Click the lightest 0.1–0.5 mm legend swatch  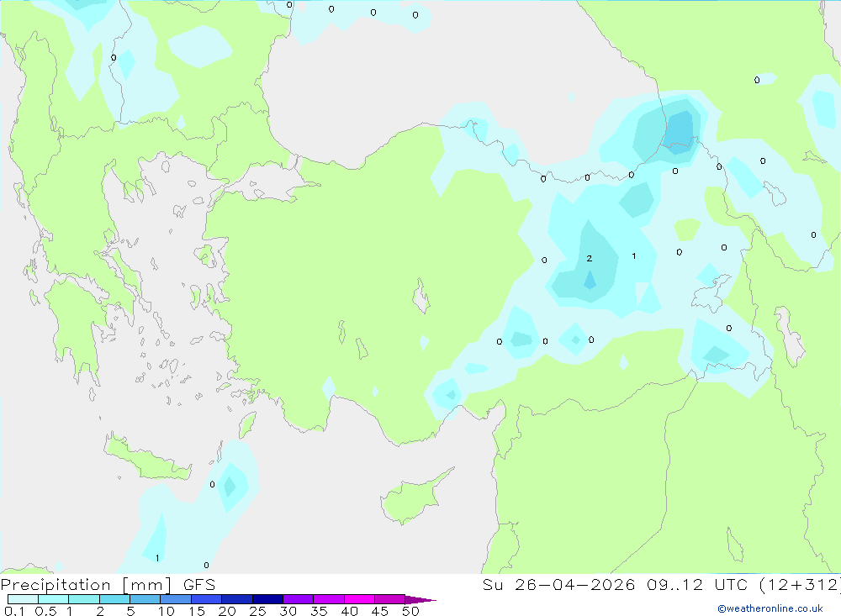(23, 599)
